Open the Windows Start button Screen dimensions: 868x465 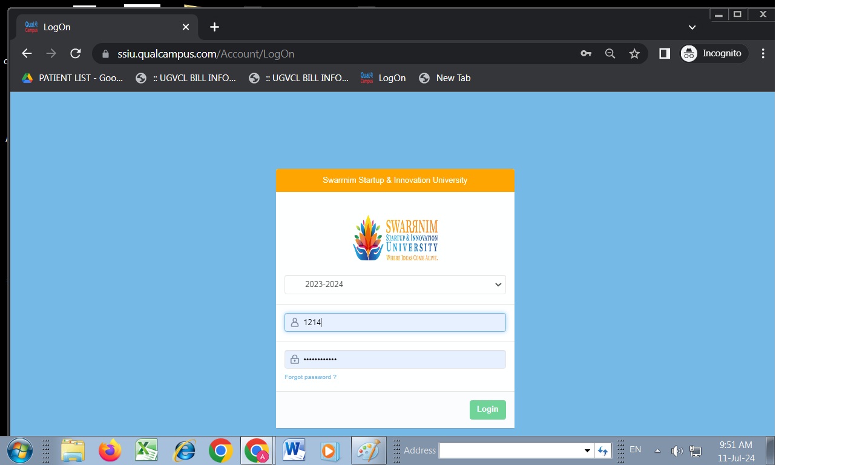tap(19, 450)
